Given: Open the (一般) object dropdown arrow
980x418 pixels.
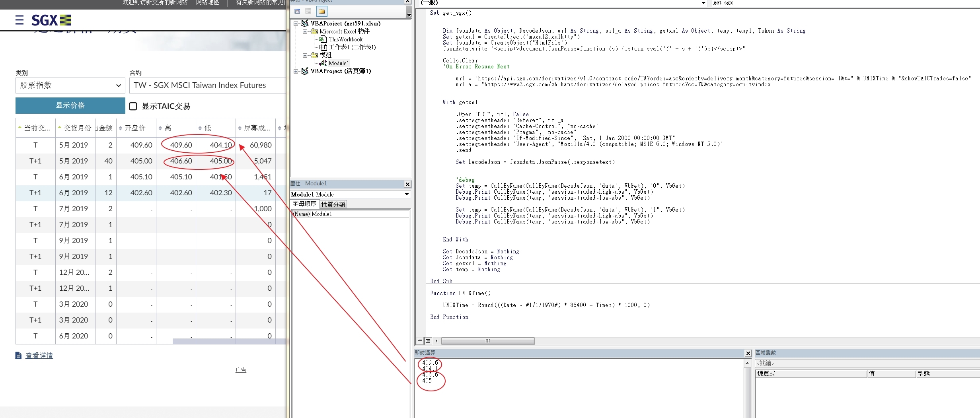Looking at the screenshot, I should tap(703, 3).
